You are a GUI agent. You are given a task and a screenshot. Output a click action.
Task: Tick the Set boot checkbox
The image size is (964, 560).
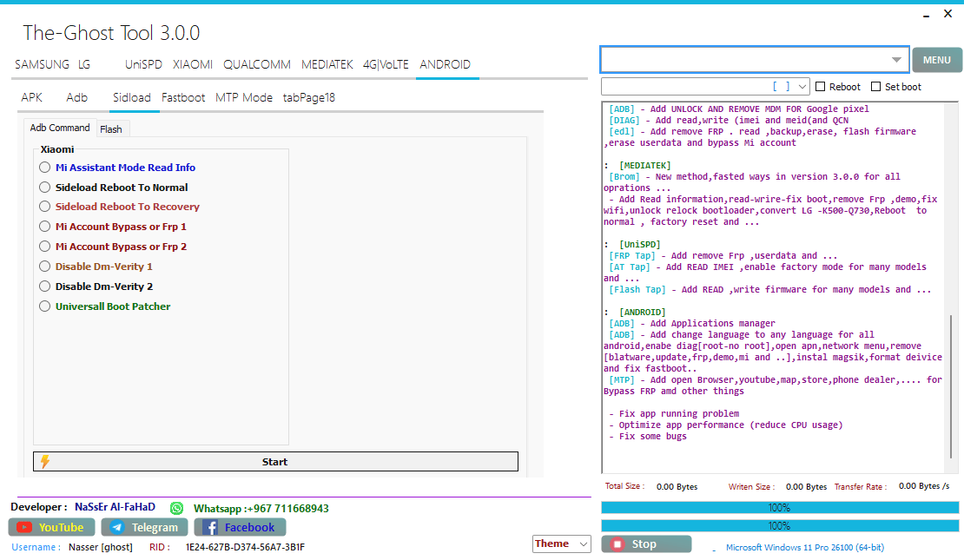point(876,87)
